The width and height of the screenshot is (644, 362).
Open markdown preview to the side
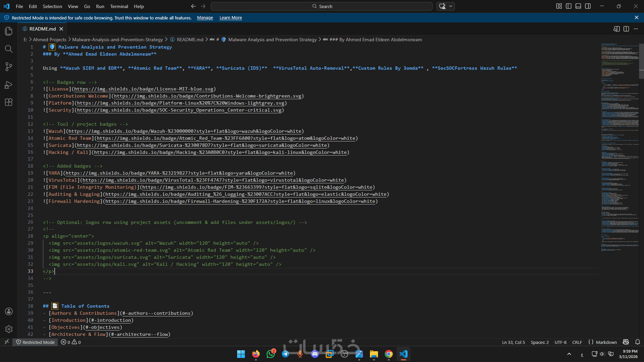(x=616, y=29)
